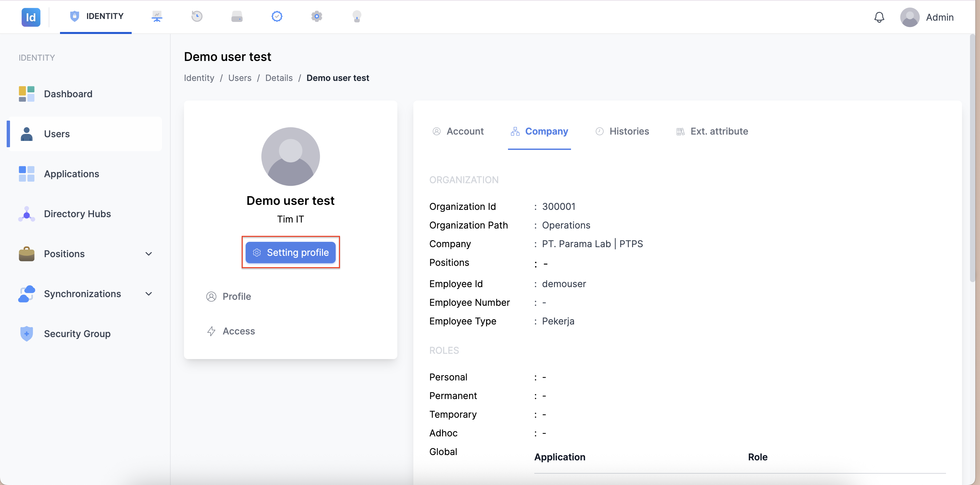Click the Positions briefcase icon

coord(26,253)
